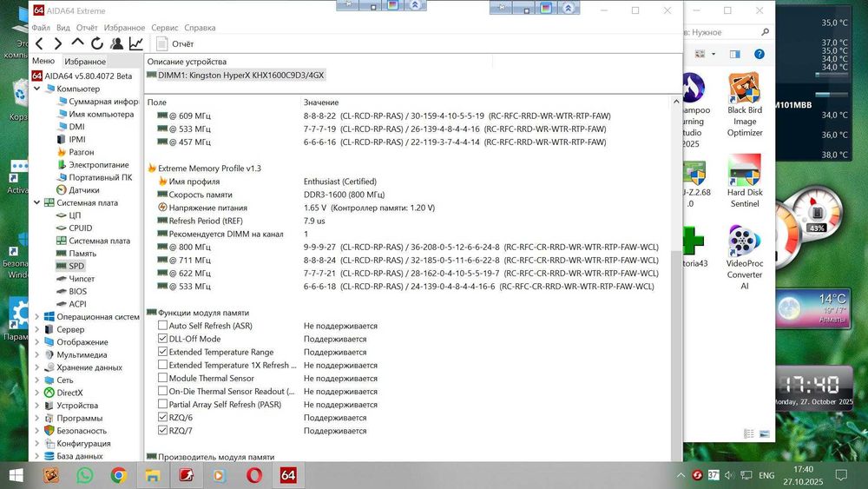Open the graph chart icon in AIDA64 toolbar
The width and height of the screenshot is (868, 489).
coord(136,43)
